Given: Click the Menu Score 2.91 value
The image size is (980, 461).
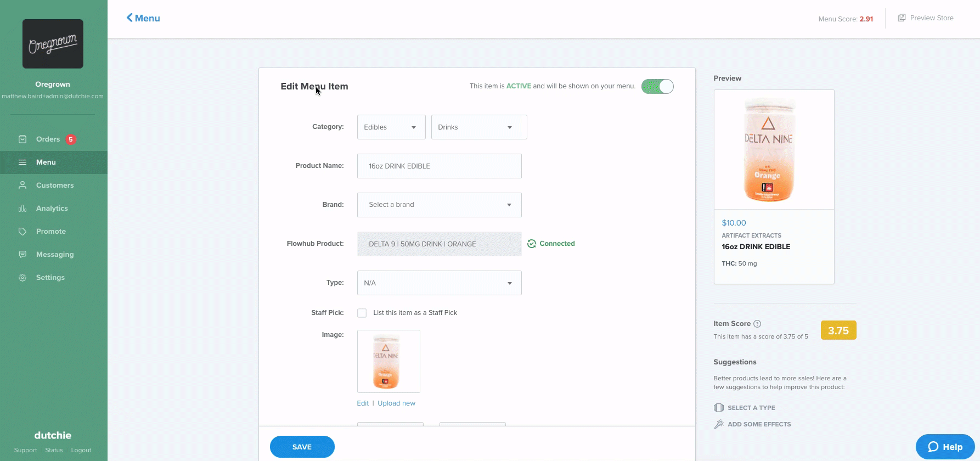Looking at the screenshot, I should tap(866, 19).
